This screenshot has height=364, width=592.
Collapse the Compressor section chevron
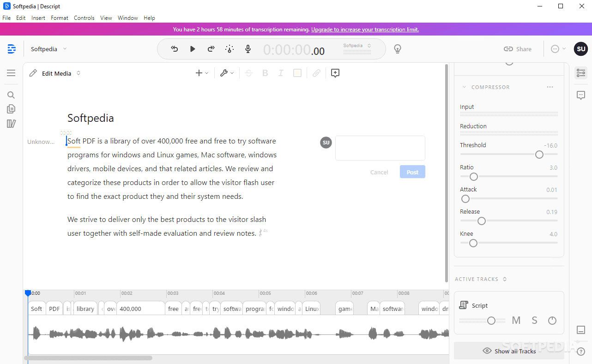click(464, 87)
